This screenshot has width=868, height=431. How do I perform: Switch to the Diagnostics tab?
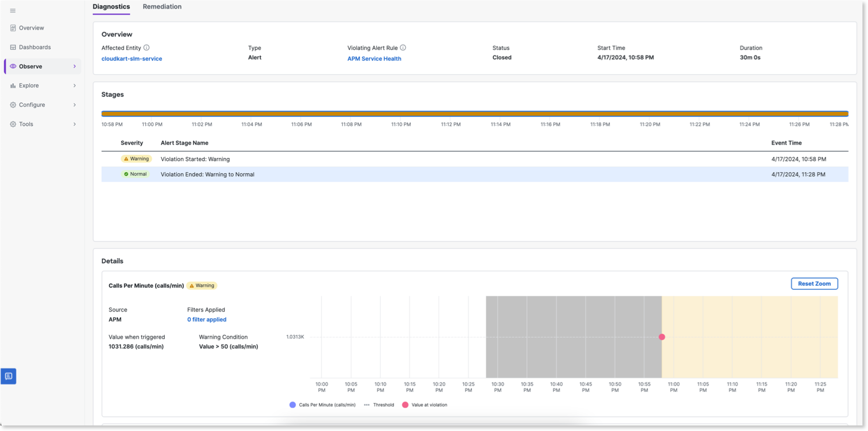pyautogui.click(x=111, y=7)
